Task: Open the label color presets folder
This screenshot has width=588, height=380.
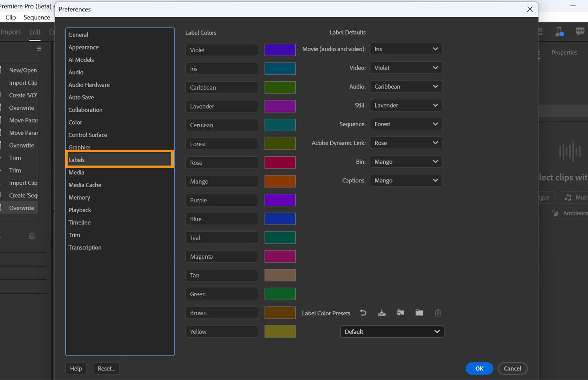Action: click(x=419, y=312)
